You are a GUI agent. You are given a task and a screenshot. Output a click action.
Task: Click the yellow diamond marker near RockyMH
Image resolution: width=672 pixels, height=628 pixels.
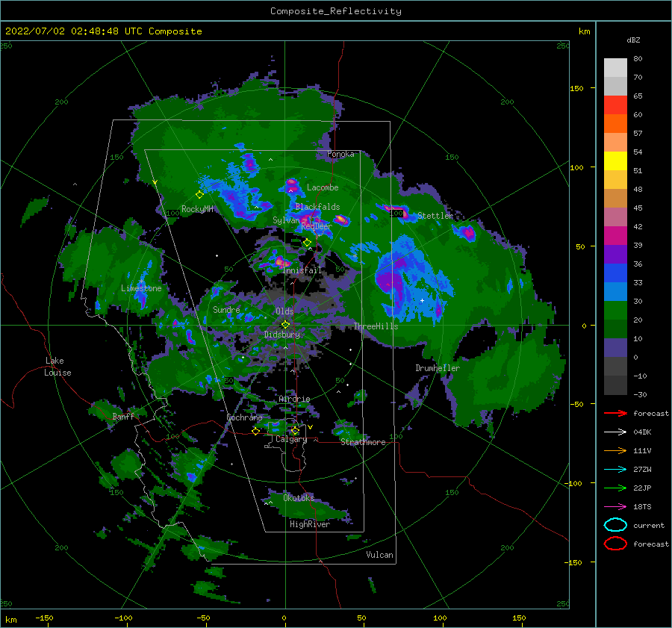pos(199,195)
